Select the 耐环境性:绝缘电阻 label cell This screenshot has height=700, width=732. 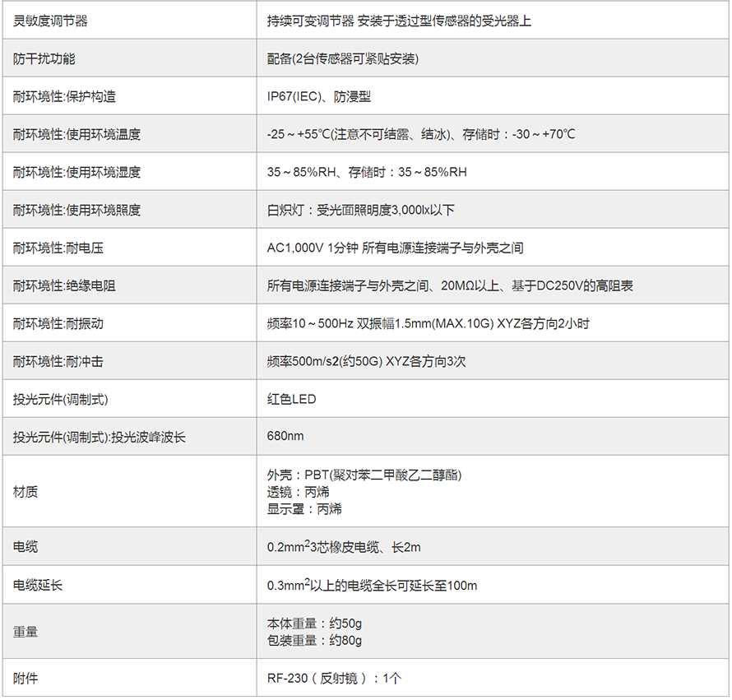click(64, 285)
